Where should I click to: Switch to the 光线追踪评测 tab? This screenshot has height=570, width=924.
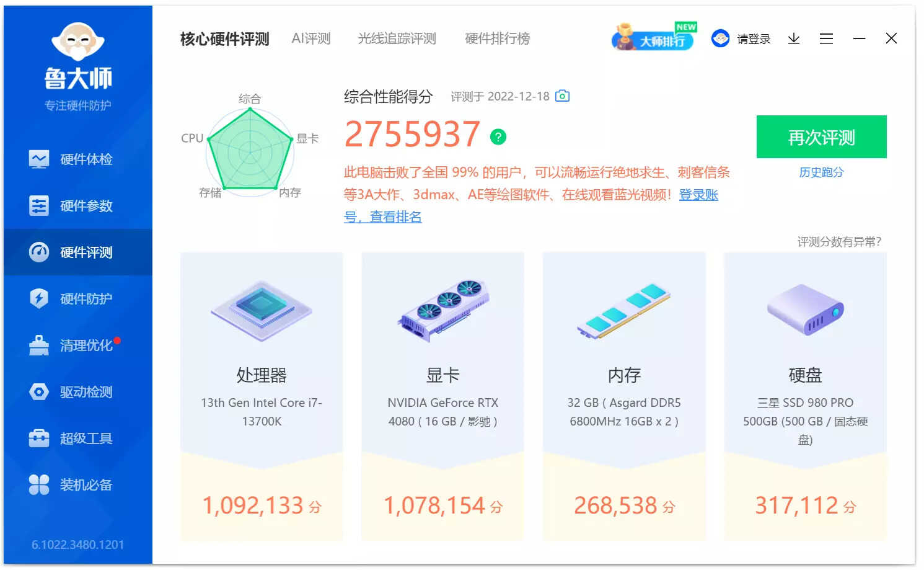point(397,38)
